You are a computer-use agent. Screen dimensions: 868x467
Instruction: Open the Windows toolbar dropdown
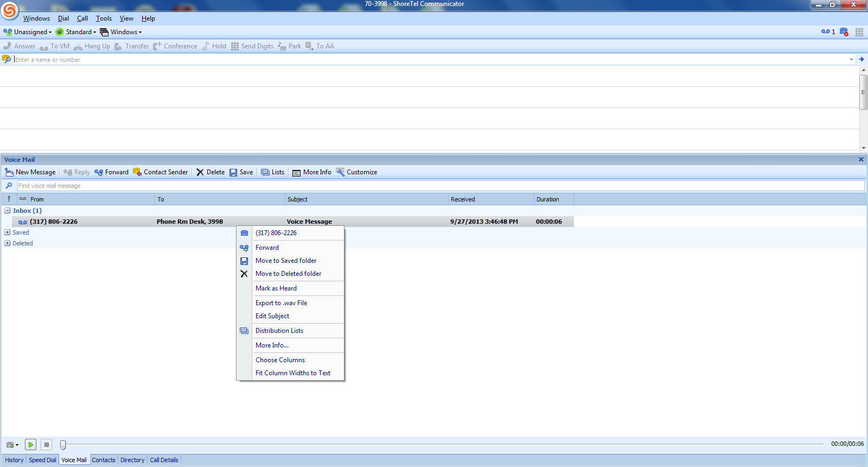tap(121, 32)
